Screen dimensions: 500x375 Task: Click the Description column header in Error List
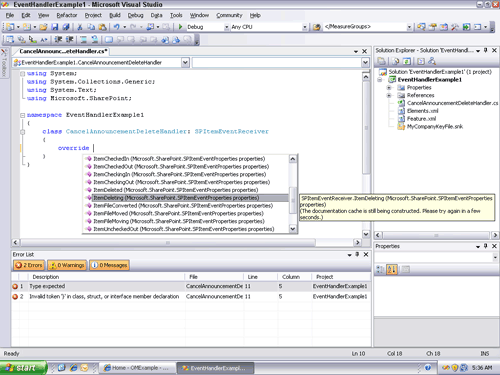coord(107,277)
